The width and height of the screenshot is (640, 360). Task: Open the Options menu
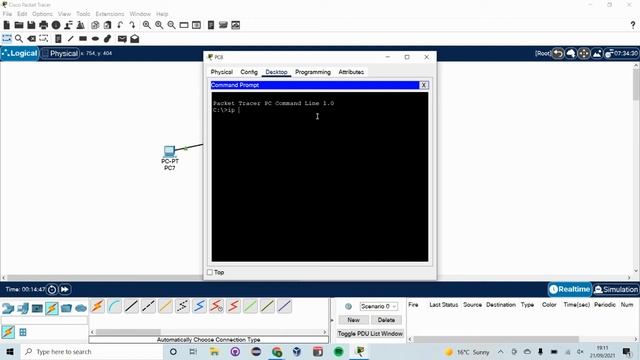pyautogui.click(x=42, y=14)
